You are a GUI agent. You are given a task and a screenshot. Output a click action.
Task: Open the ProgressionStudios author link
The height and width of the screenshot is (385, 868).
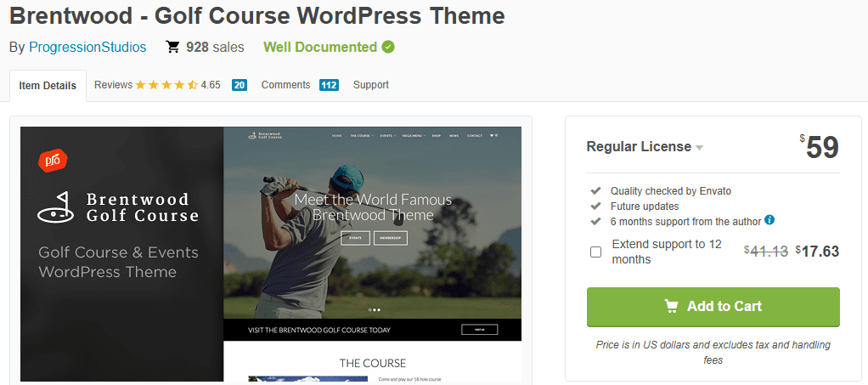87,48
